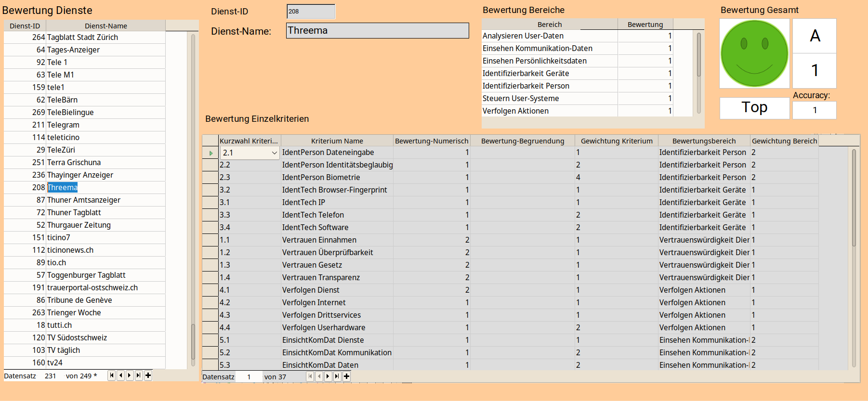Image resolution: width=868 pixels, height=401 pixels.
Task: Click the Bewertung-Numerisch column header
Action: point(431,141)
